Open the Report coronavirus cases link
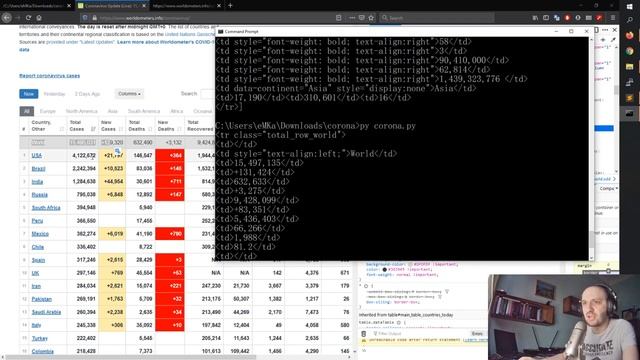The image size is (640, 360). pos(49,76)
